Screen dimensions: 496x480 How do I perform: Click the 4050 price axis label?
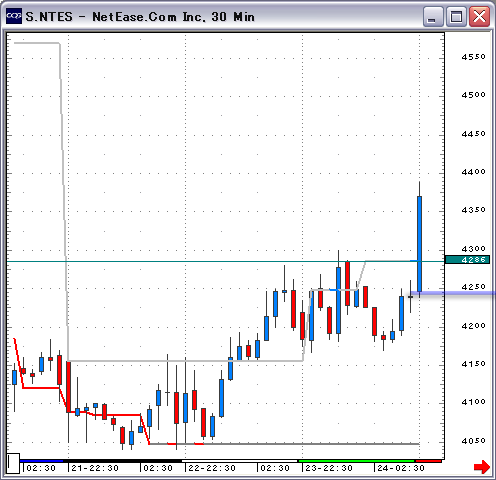(473, 441)
